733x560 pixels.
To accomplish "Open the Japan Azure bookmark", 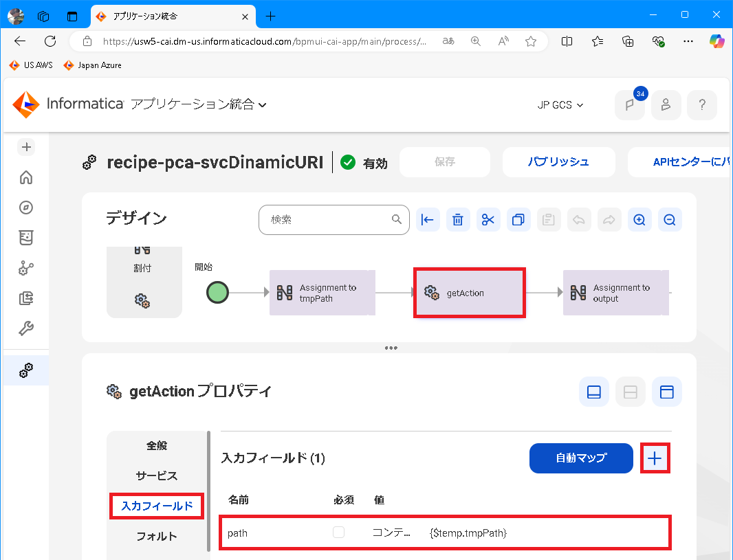I will 93,65.
